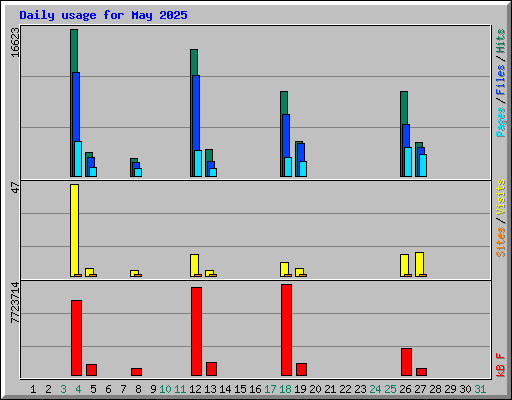Viewport: 512px width, 400px height.
Task: Click the red KB bar for day 26
Action: (x=406, y=362)
